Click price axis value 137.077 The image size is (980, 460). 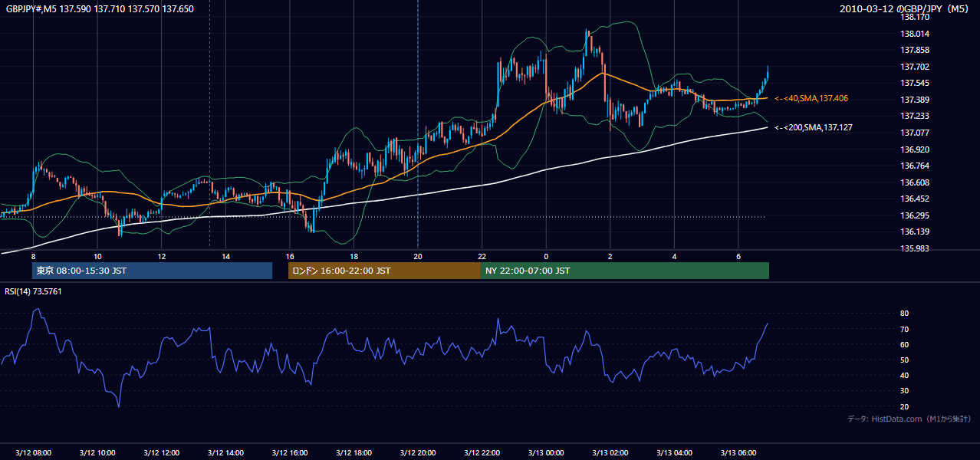click(914, 133)
